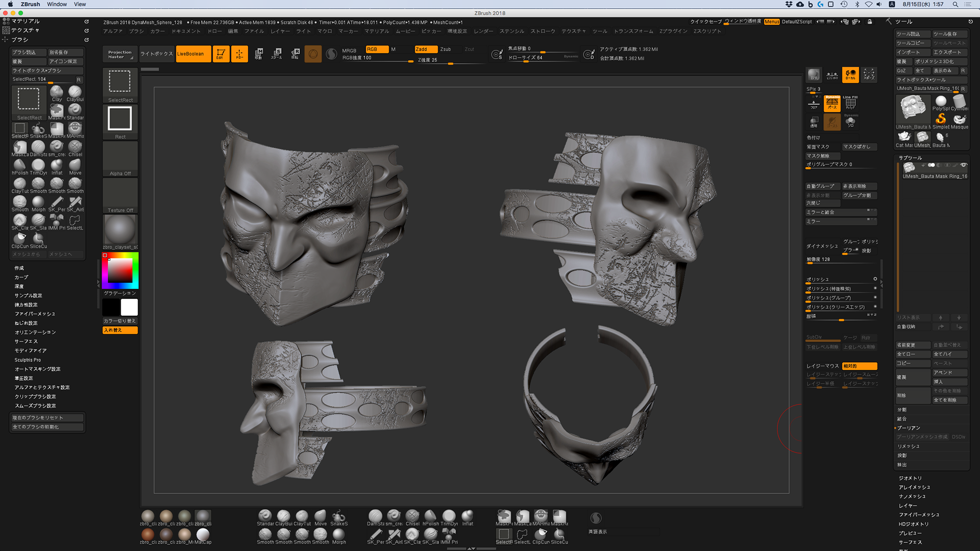Click the ライトボックス button
The height and width of the screenshot is (551, 980).
156,54
